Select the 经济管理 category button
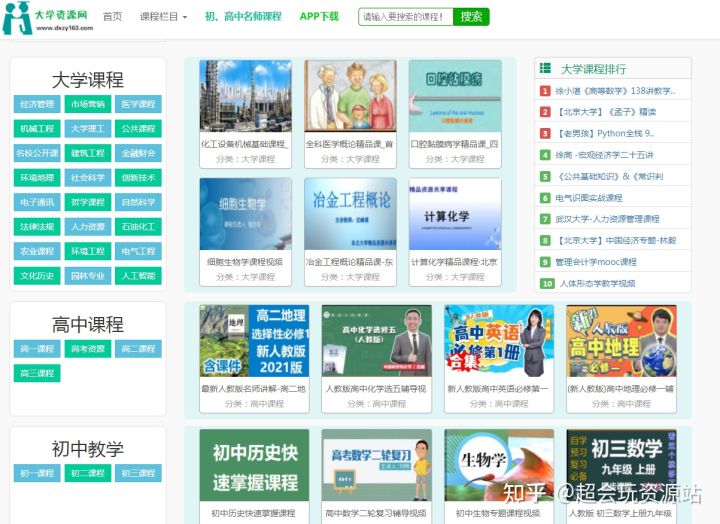Screen dimensions: 720x524 (x=37, y=104)
